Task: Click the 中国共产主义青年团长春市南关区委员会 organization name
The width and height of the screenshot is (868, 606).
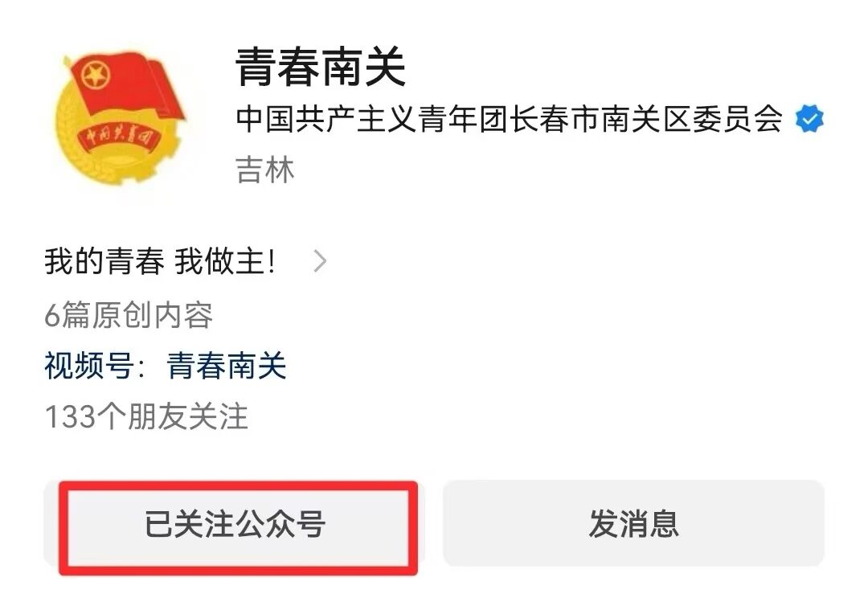Action: pos(510,119)
